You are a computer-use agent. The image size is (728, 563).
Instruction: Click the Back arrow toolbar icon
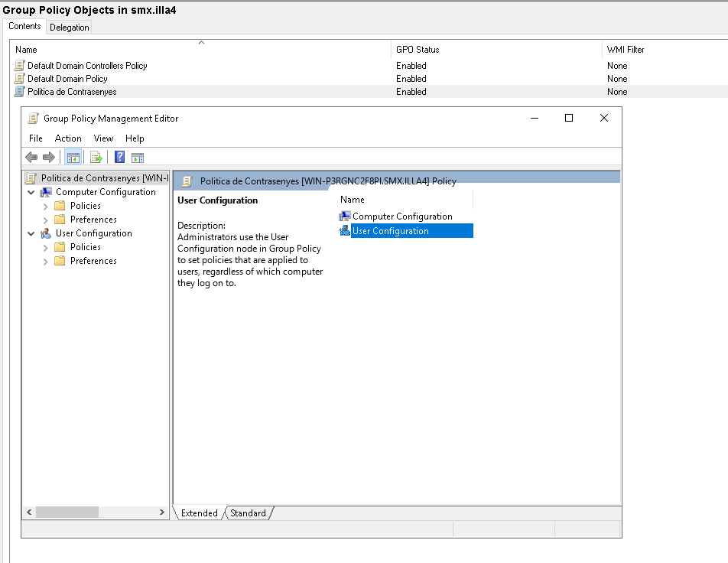pos(31,158)
